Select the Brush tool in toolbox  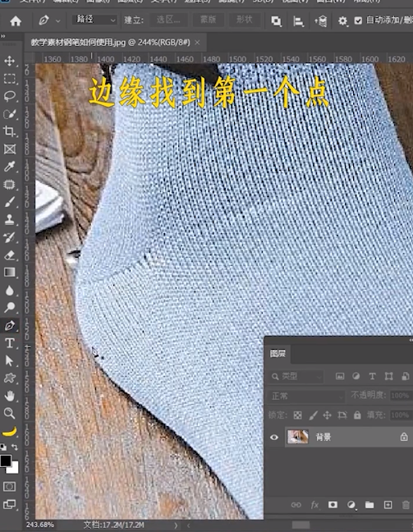coord(10,202)
